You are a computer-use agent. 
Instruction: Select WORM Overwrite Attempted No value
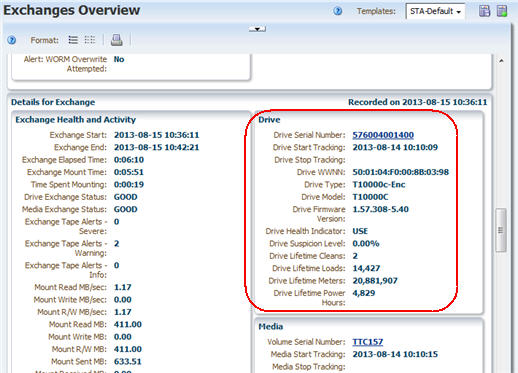tap(119, 59)
